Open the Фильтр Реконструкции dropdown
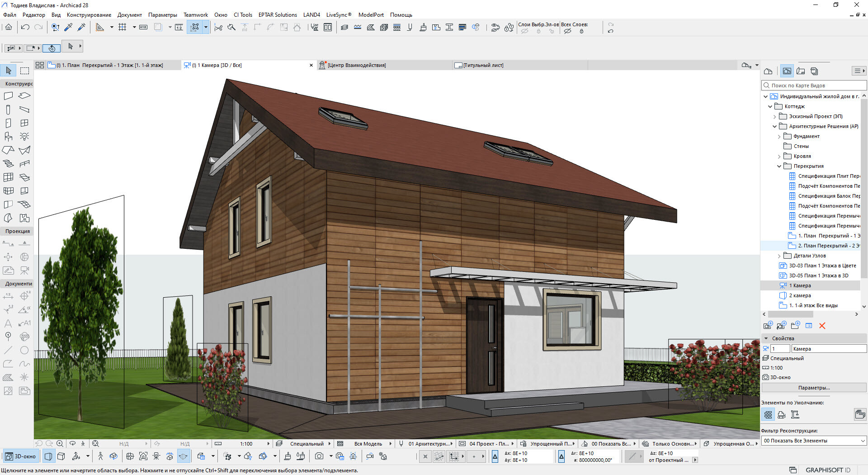 point(814,441)
